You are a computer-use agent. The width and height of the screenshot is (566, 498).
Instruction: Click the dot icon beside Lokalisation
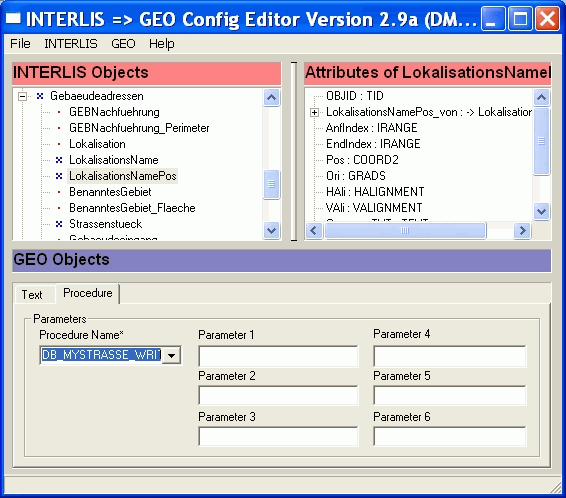pyautogui.click(x=59, y=144)
